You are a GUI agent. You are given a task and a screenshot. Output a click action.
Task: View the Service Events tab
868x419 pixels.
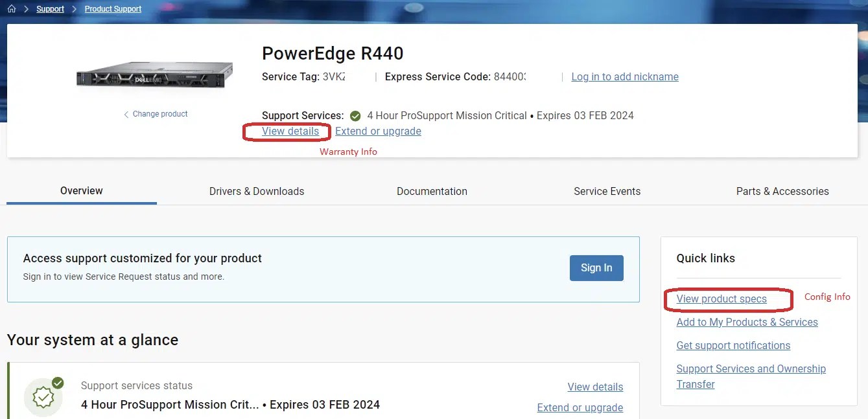click(x=607, y=191)
